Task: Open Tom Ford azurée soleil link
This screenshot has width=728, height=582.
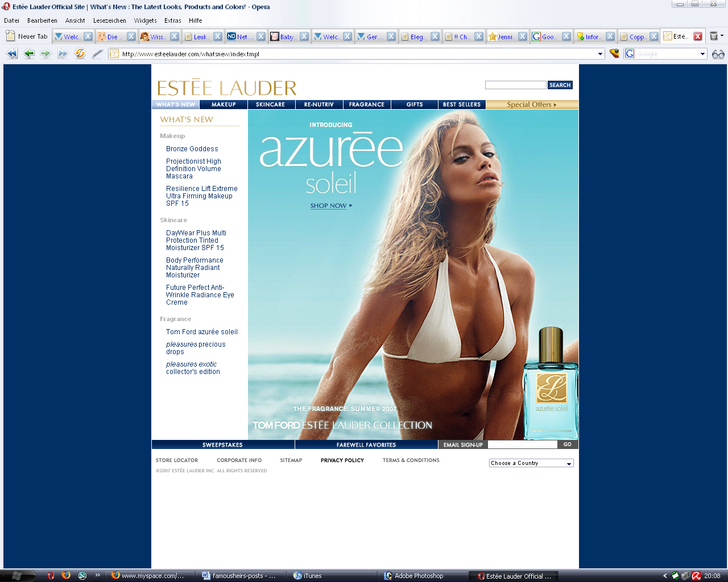Action: [202, 332]
